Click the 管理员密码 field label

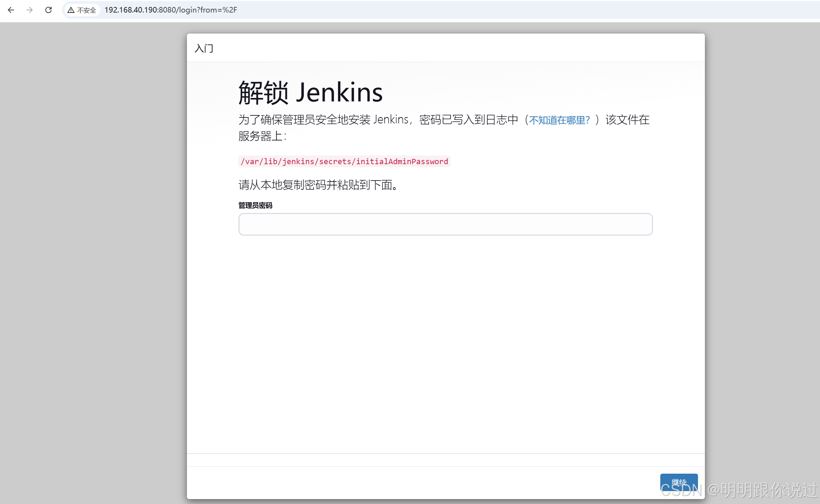(255, 205)
